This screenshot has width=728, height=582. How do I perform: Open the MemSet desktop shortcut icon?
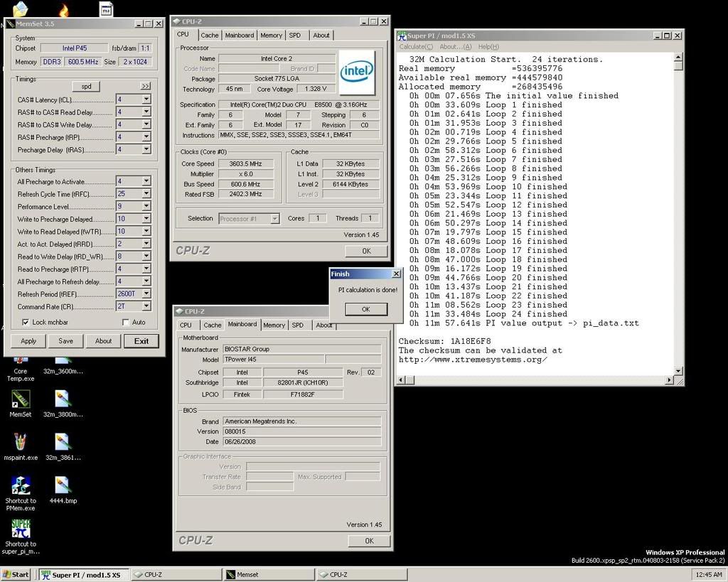pyautogui.click(x=21, y=403)
